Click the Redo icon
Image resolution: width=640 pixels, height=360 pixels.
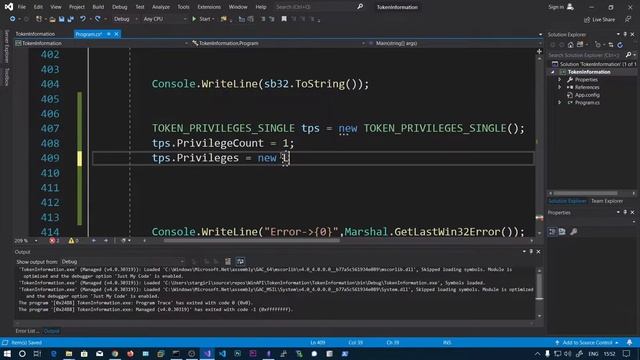coord(98,19)
